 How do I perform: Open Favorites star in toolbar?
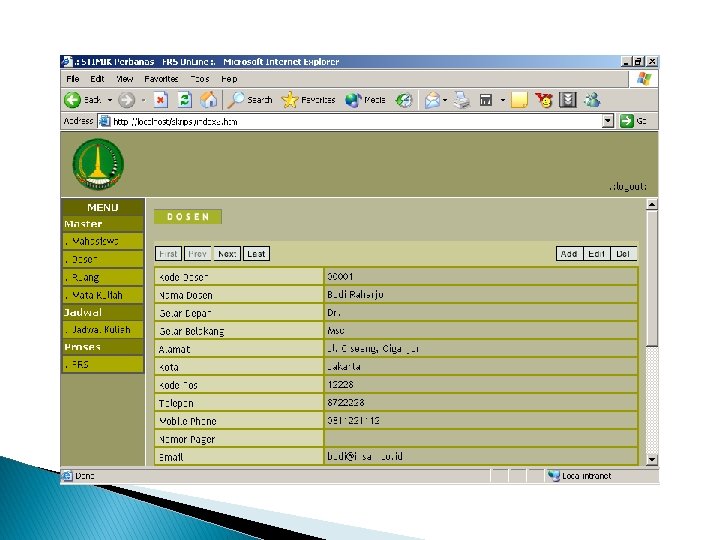290,100
